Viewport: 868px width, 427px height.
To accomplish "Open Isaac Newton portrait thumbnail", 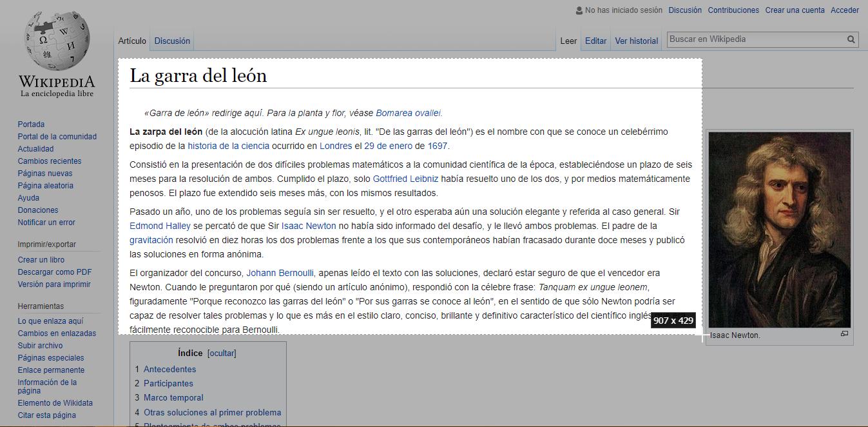I will pyautogui.click(x=780, y=230).
